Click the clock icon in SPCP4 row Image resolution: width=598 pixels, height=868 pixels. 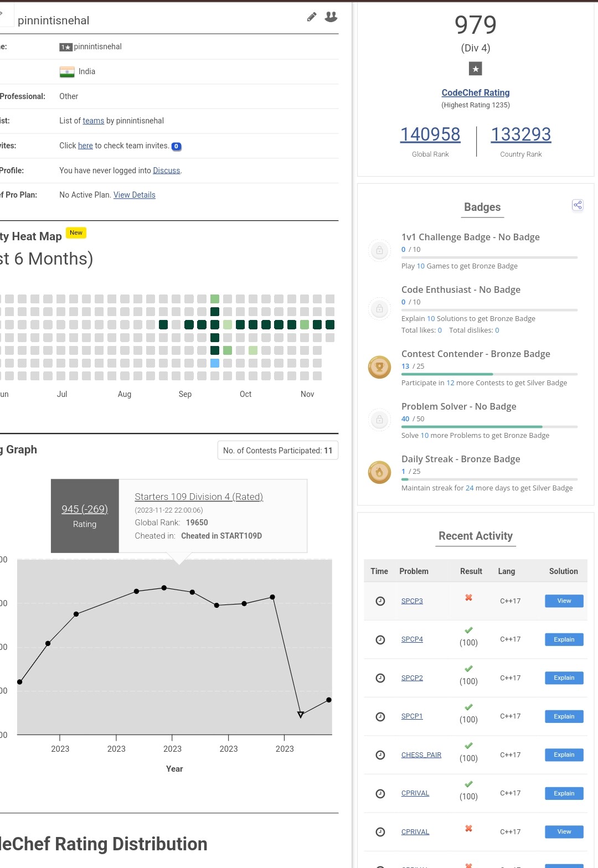[x=380, y=640]
